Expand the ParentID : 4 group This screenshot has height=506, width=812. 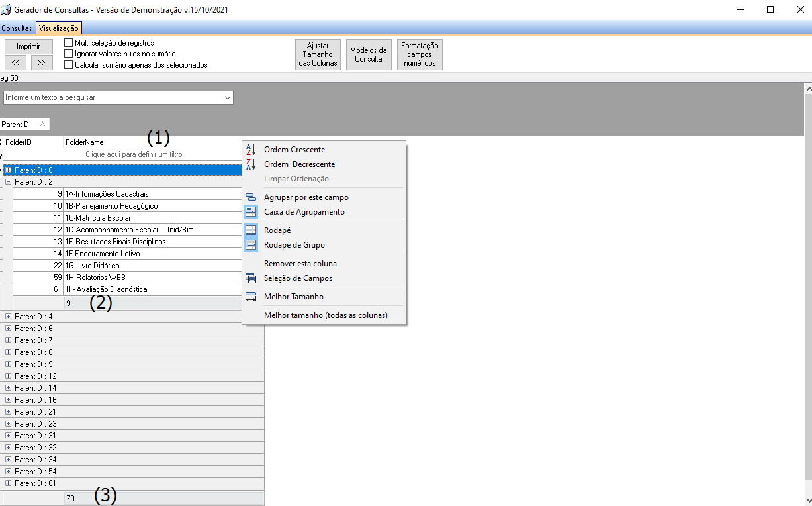tap(9, 317)
